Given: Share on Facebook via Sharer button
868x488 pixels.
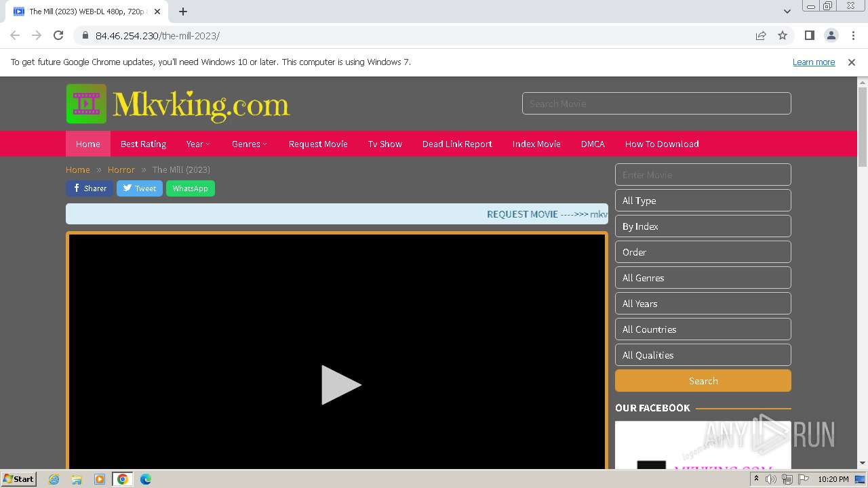Looking at the screenshot, I should [x=90, y=188].
